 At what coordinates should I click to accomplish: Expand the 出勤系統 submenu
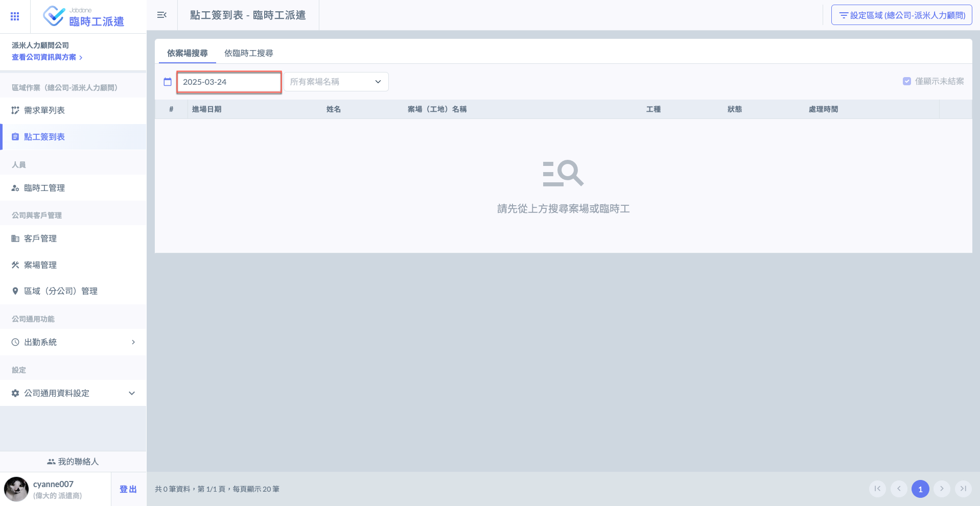pyautogui.click(x=73, y=342)
